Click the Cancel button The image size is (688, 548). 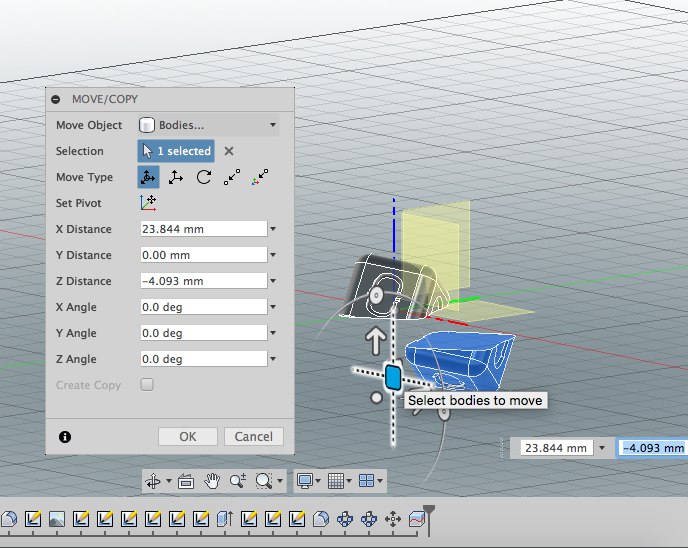pos(254,437)
